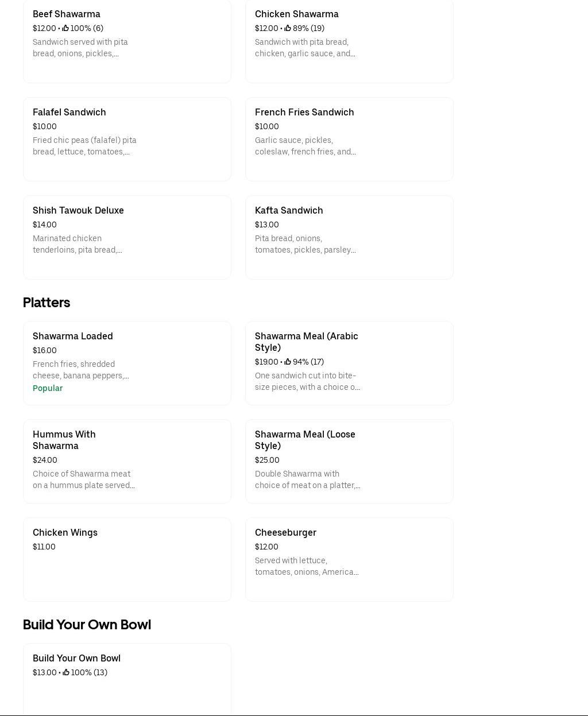Click thumbs-up icon on Shawarma Meal (Arabic Style)
The height and width of the screenshot is (716, 588).
coord(288,362)
